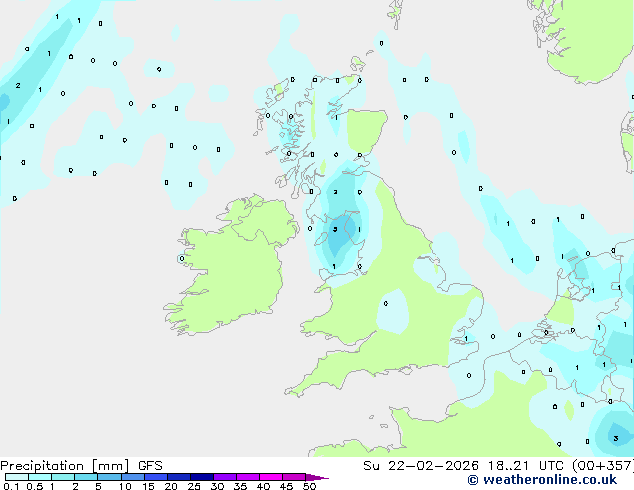Image resolution: width=634 pixels, height=490 pixels.
Task: Click the '25' legend scale label
Action: click(x=194, y=486)
